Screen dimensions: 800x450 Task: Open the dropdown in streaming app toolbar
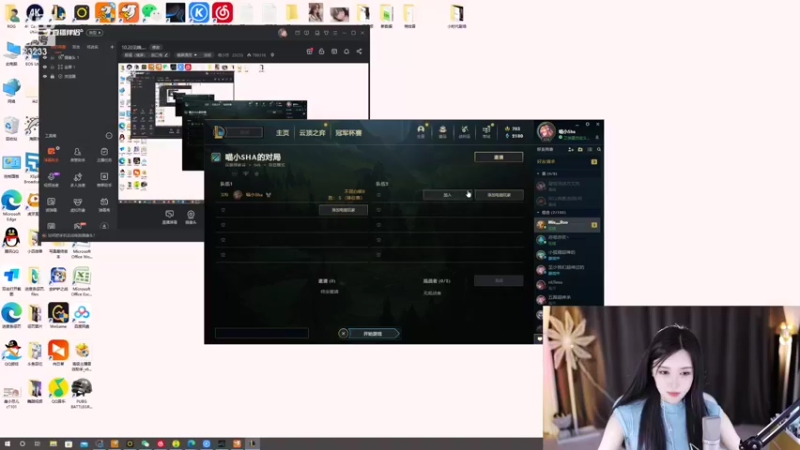click(186, 55)
